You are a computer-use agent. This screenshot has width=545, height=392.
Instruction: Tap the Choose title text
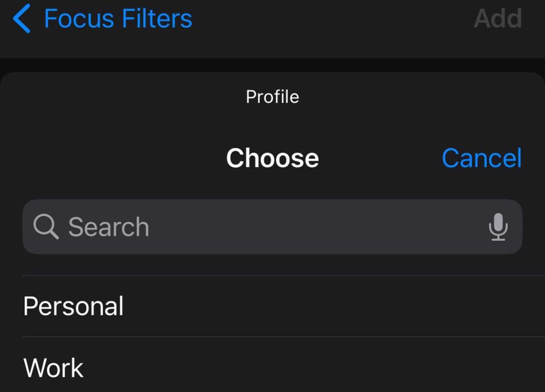tap(272, 158)
